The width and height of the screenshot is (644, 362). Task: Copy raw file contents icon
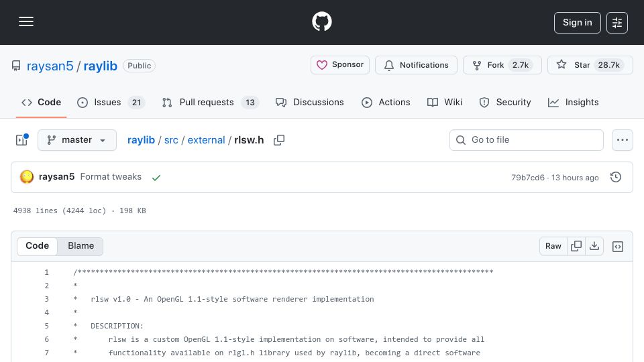[576, 246]
